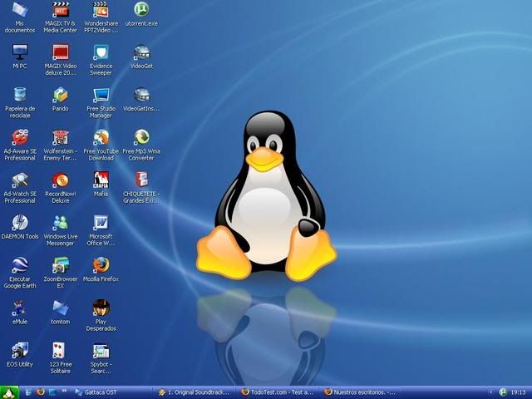Click the system tray clock
Image resolution: width=532 pixels, height=399 pixels.
(x=518, y=392)
